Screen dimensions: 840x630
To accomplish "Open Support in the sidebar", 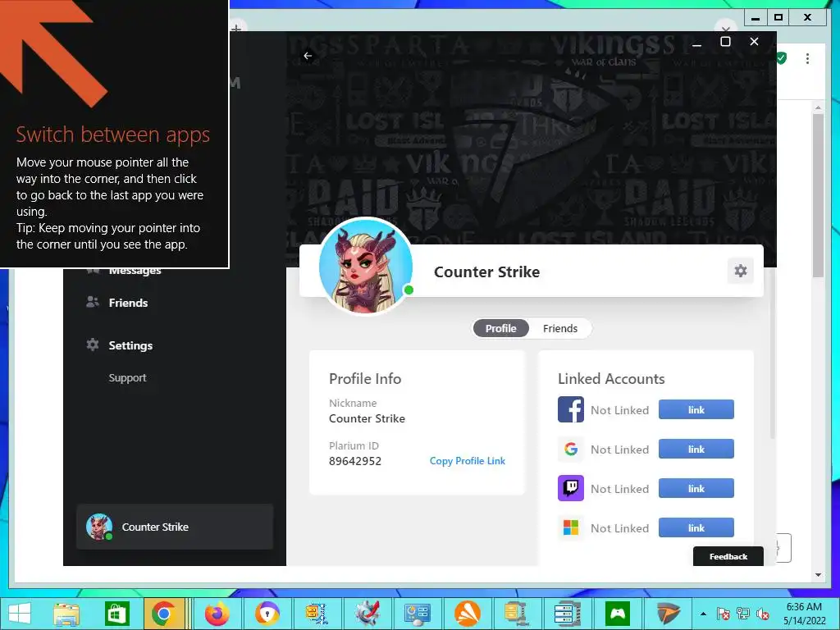I will coord(127,377).
